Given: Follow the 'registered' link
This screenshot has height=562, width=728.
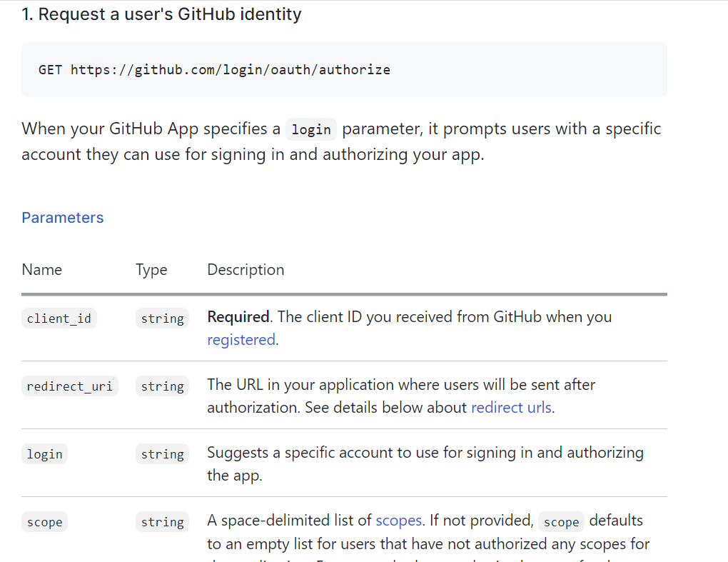Looking at the screenshot, I should [x=241, y=339].
